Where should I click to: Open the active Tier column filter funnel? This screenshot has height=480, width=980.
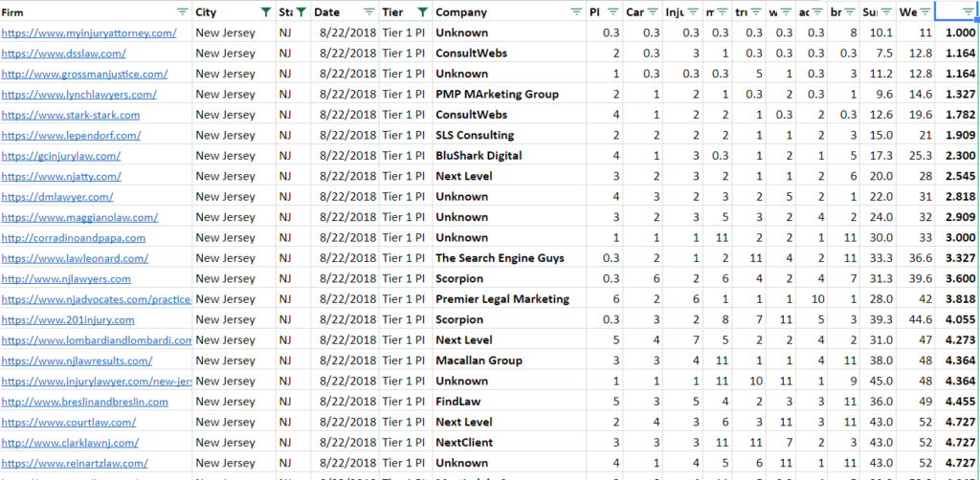[x=423, y=11]
